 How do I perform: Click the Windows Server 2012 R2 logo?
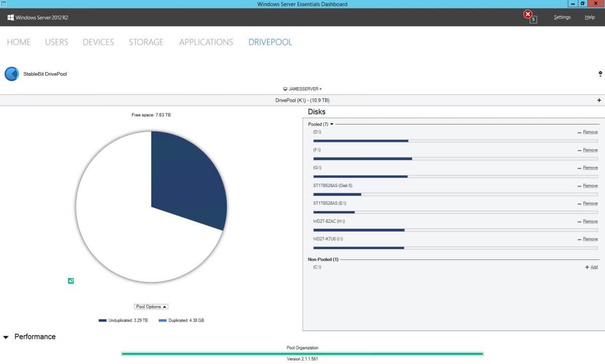pos(38,18)
